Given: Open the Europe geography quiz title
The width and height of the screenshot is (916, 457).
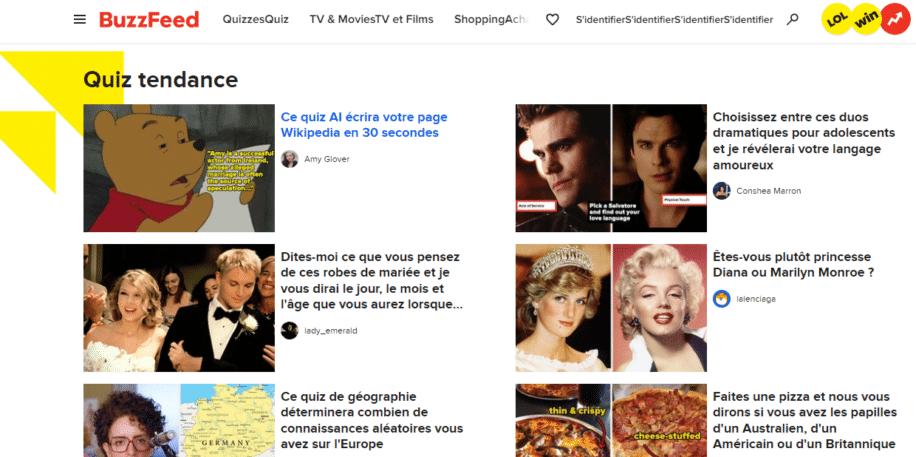Looking at the screenshot, I should coord(372,421).
